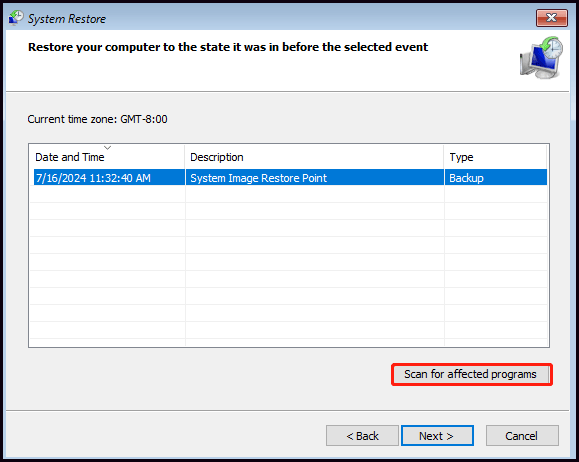Click the Backup type cell

(496, 178)
